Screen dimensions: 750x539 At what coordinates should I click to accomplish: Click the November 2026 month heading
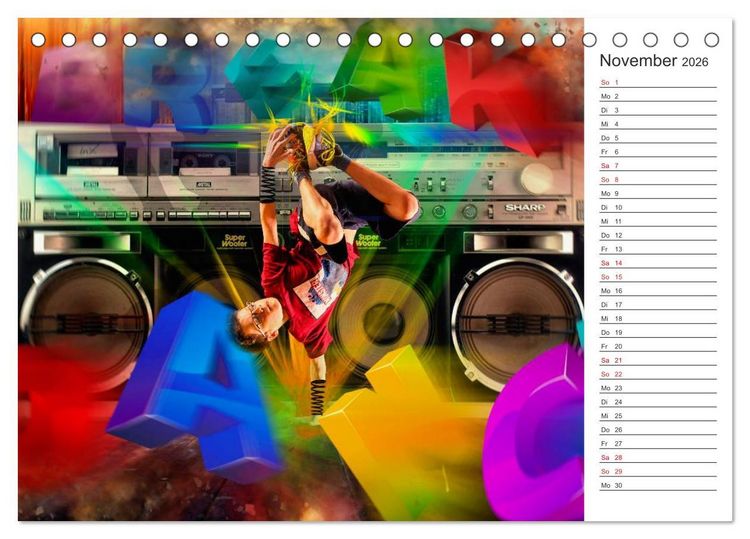pyautogui.click(x=653, y=61)
